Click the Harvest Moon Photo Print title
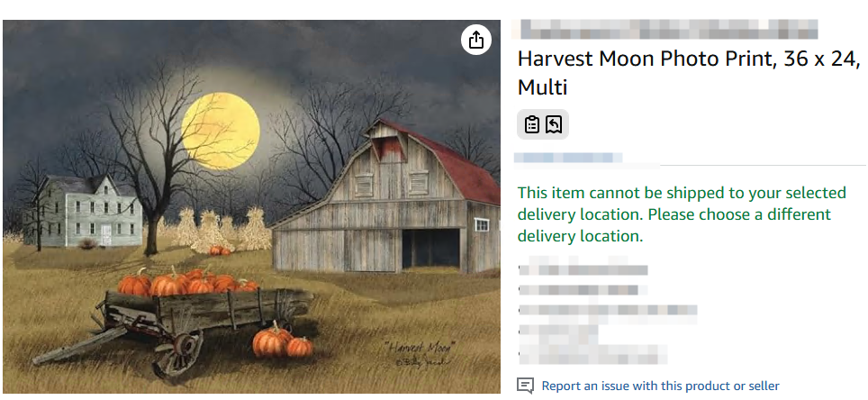This screenshot has height=400, width=868. (689, 73)
